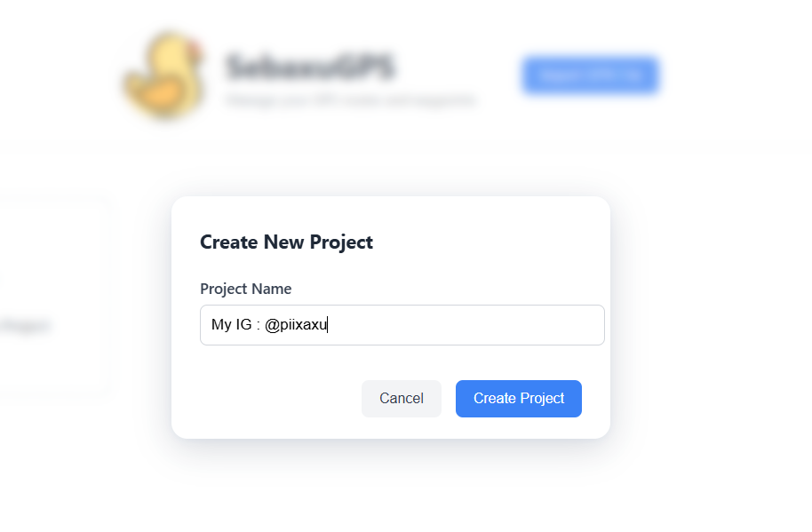The image size is (812, 532).
Task: Cancel the new project dialog
Action: [402, 399]
